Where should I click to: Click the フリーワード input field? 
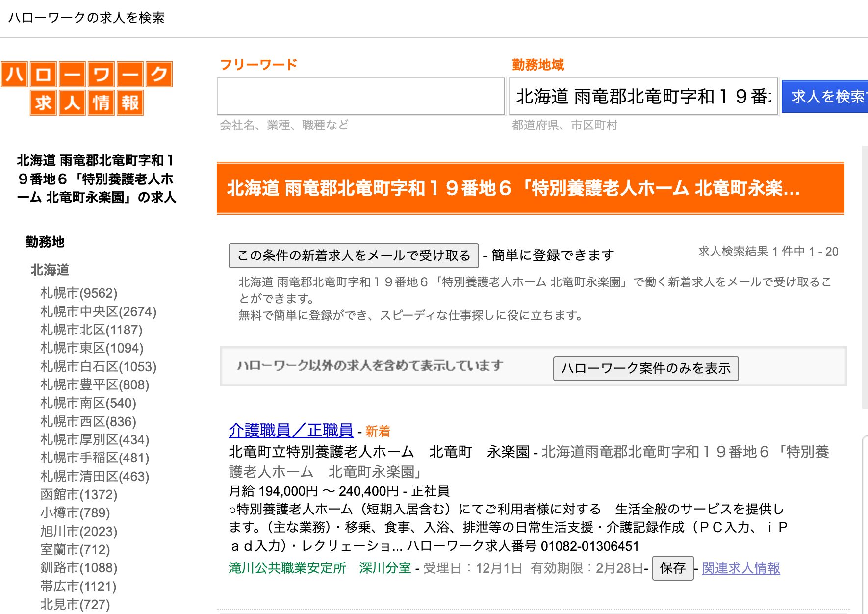(x=360, y=96)
